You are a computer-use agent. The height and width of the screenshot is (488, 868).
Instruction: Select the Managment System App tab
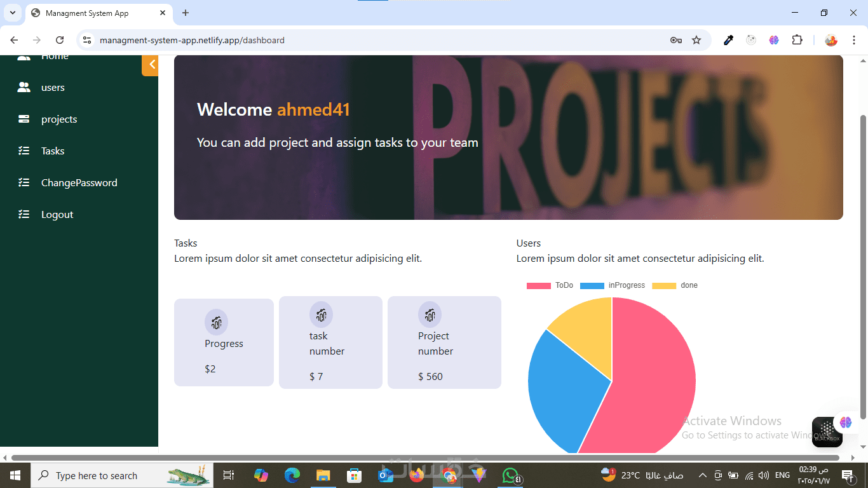[x=98, y=13]
